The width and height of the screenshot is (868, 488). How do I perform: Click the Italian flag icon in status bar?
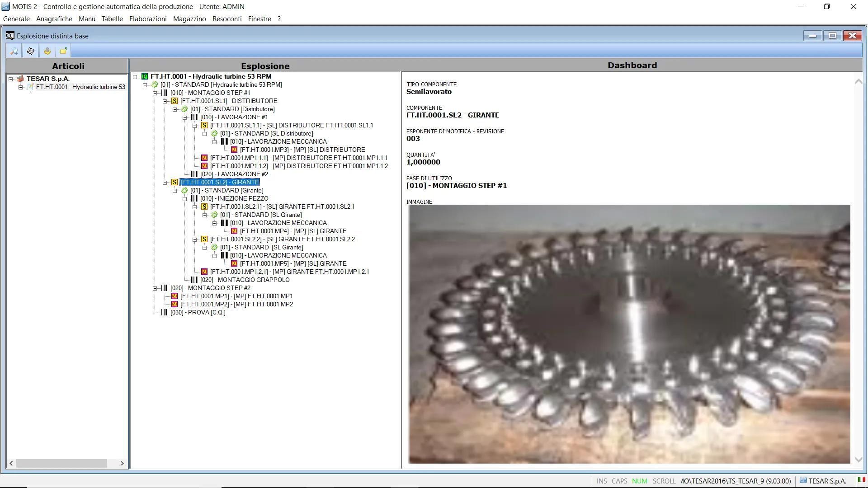(861, 480)
